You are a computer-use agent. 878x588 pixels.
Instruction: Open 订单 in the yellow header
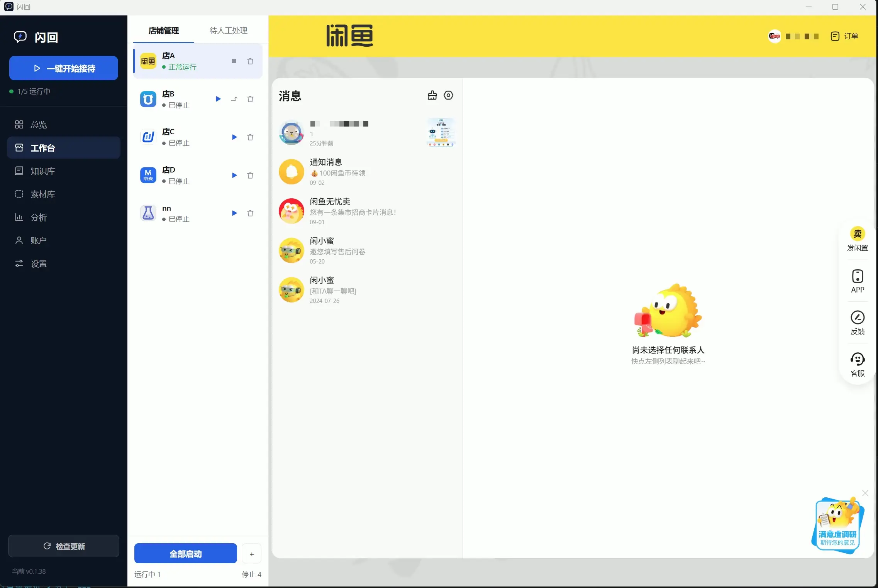845,36
